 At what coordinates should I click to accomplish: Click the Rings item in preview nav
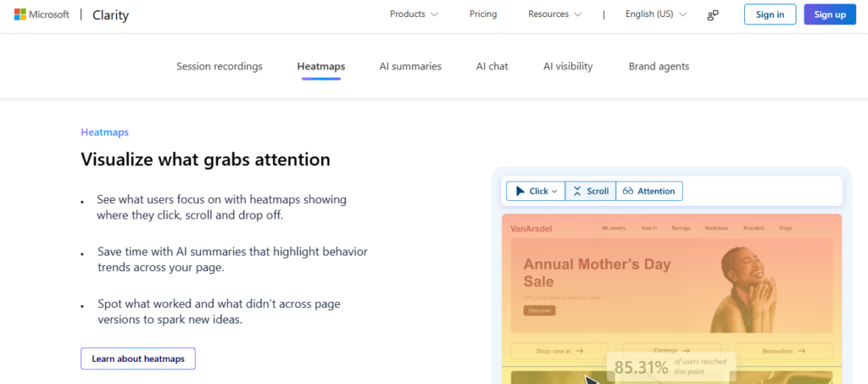pyautogui.click(x=786, y=228)
